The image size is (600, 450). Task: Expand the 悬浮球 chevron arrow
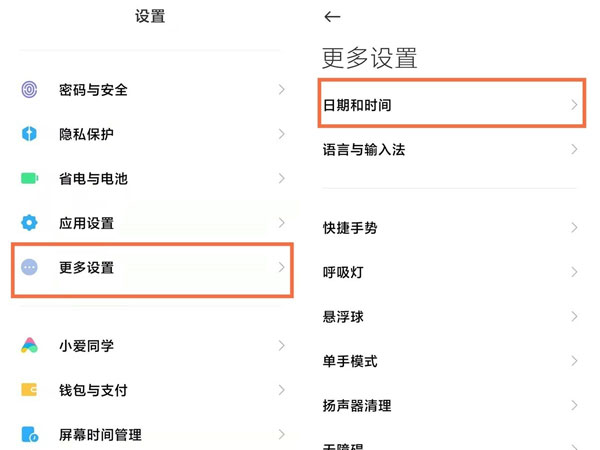pos(575,317)
